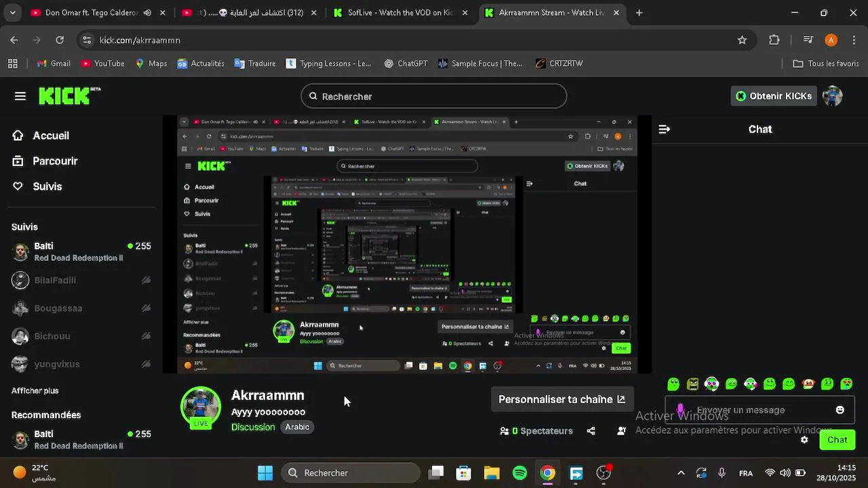868x488 pixels.
Task: Collapse the chat panel arrow icon
Action: coord(665,129)
